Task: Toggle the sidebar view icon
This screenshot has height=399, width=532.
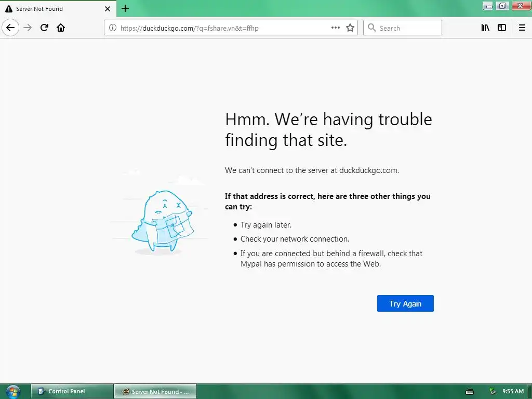Action: tap(502, 28)
